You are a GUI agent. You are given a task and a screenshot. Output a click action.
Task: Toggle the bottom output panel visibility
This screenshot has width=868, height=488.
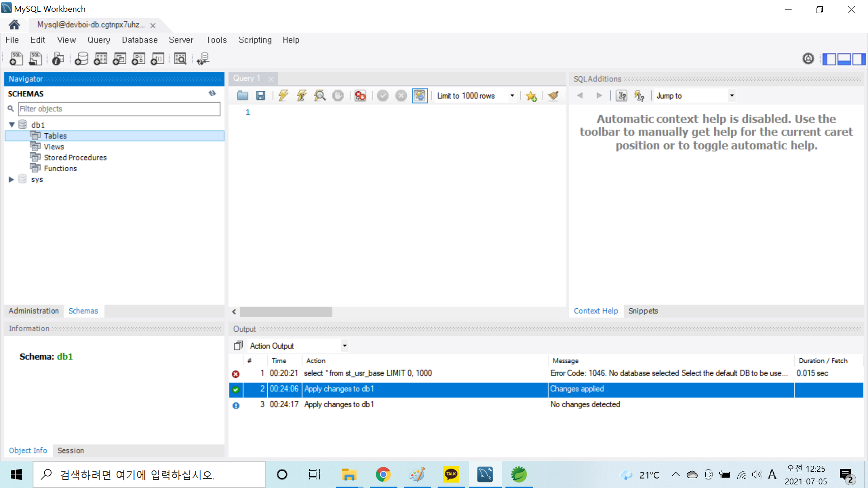(x=844, y=59)
